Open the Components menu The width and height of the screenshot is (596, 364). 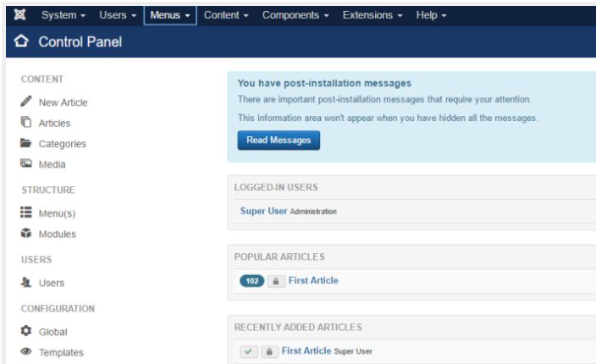[x=296, y=16]
